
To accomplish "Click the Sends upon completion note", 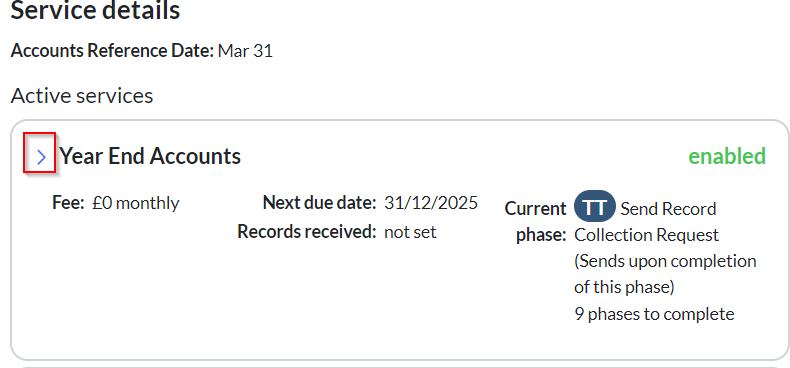I will coord(665,274).
